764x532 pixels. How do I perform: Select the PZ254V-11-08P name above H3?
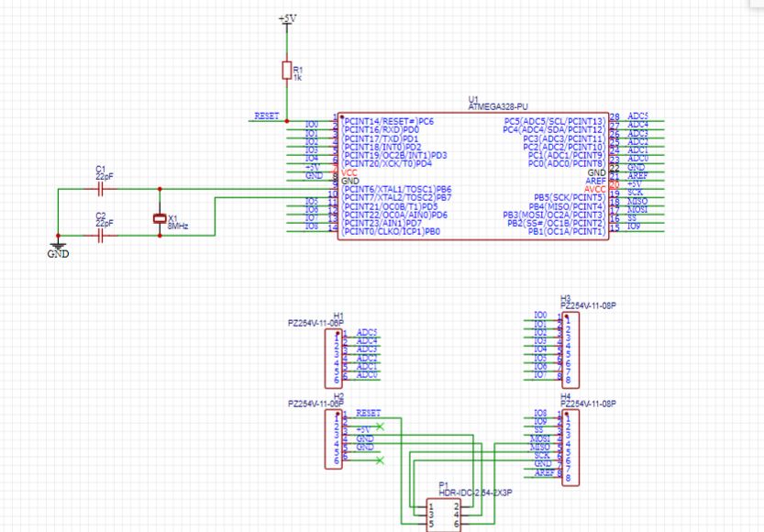click(x=589, y=306)
